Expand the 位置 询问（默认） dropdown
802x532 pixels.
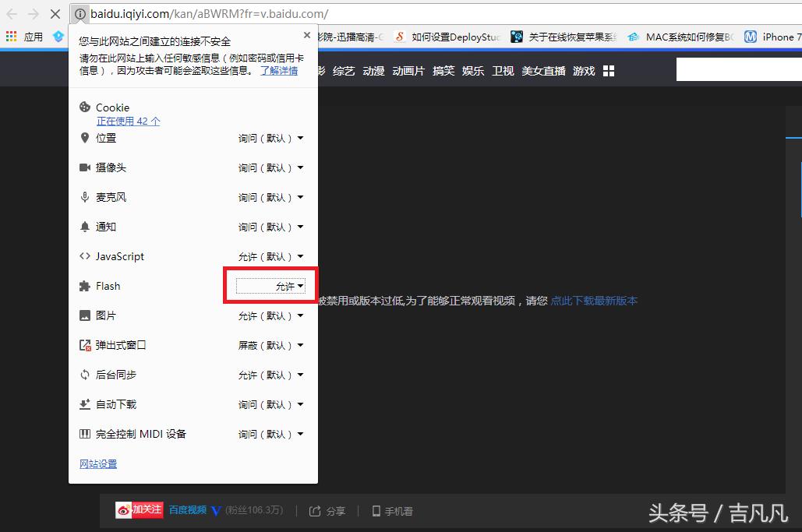coord(271,137)
